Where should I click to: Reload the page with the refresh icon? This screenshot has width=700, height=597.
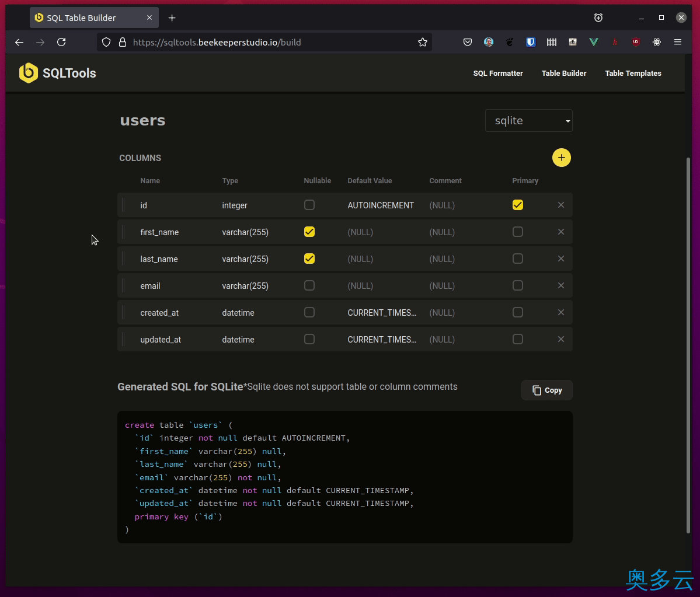tap(62, 42)
